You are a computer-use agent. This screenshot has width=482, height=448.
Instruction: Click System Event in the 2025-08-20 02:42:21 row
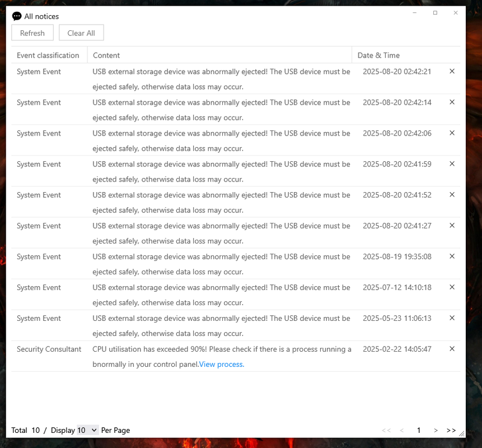(39, 72)
